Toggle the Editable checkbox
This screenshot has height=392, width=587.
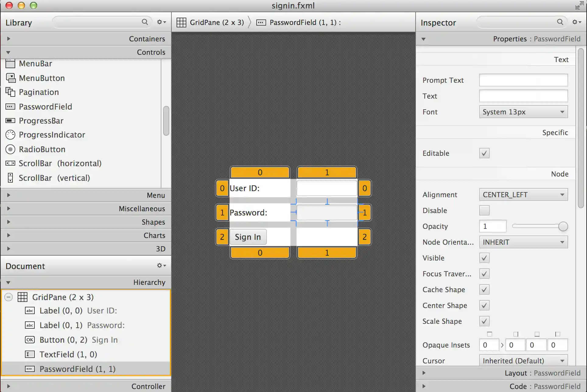click(484, 153)
